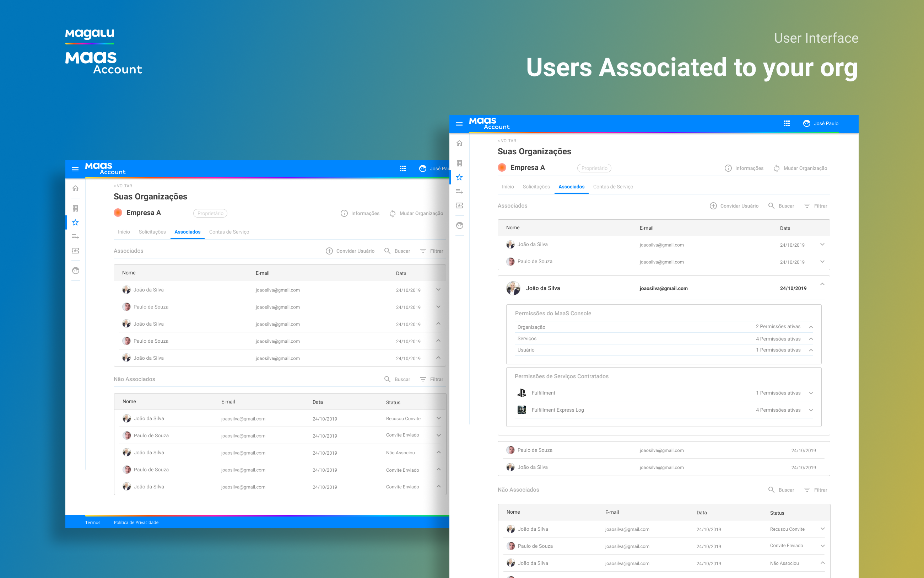
Task: Click the home icon in right sidebar
Action: click(459, 143)
